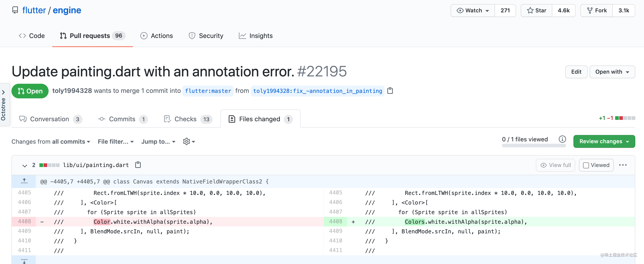
Task: Open the diff settings gear menu
Action: coord(189,141)
